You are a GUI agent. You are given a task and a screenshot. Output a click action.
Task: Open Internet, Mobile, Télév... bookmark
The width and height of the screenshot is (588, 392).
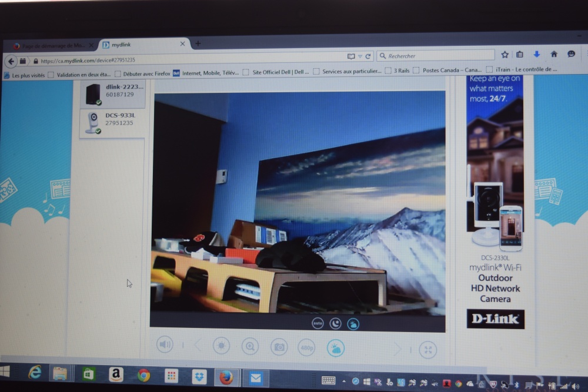(206, 73)
